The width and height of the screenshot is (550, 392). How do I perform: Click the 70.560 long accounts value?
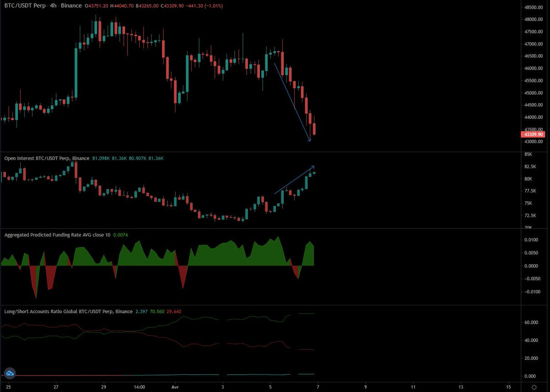click(156, 311)
